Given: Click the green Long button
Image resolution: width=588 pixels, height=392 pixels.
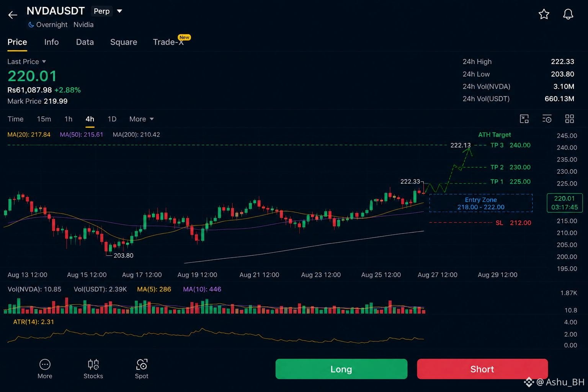Looking at the screenshot, I should click(x=341, y=369).
